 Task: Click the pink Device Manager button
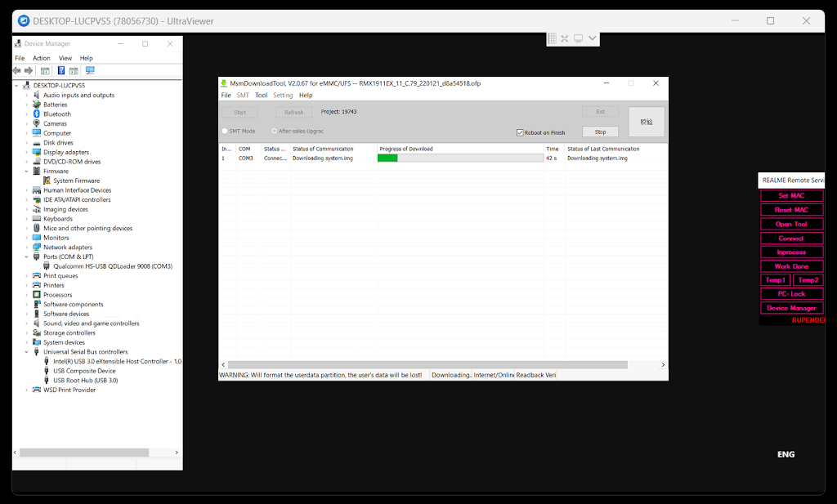791,308
